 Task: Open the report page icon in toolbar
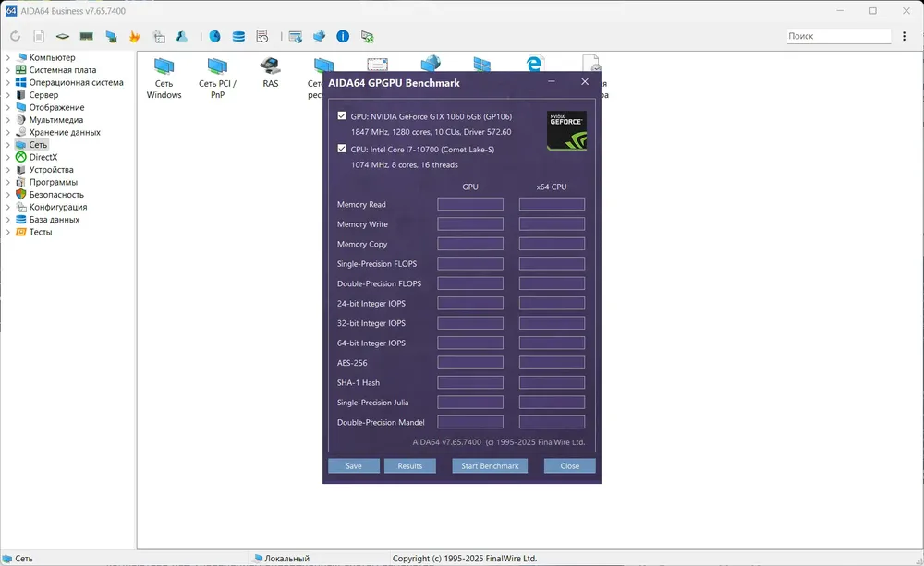[x=39, y=37]
